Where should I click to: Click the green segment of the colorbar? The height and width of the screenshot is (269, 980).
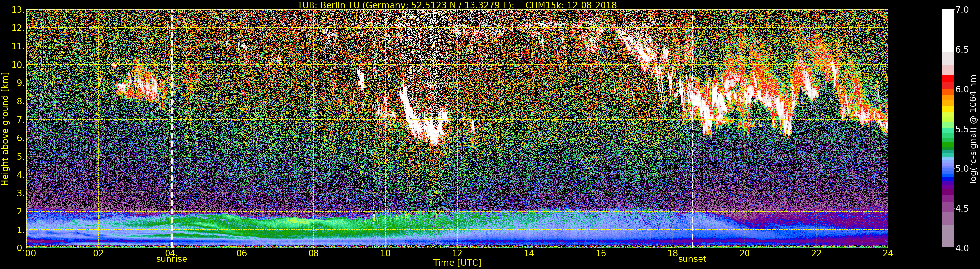[x=948, y=145]
